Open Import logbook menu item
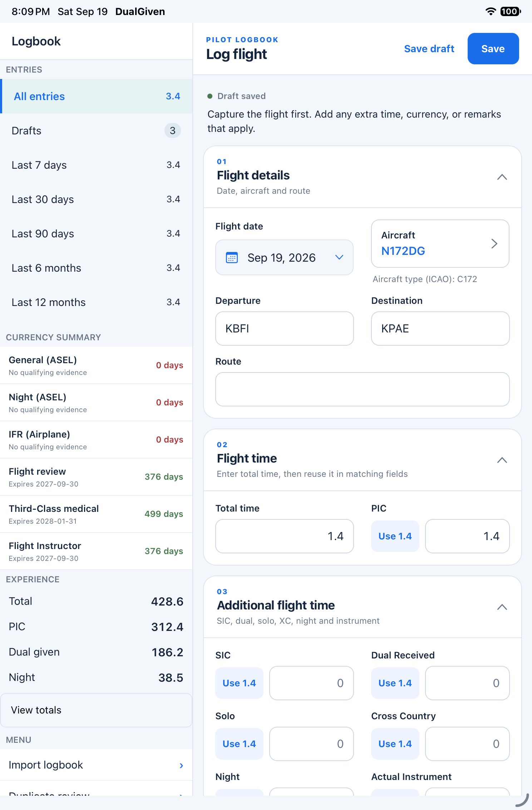 tap(96, 765)
